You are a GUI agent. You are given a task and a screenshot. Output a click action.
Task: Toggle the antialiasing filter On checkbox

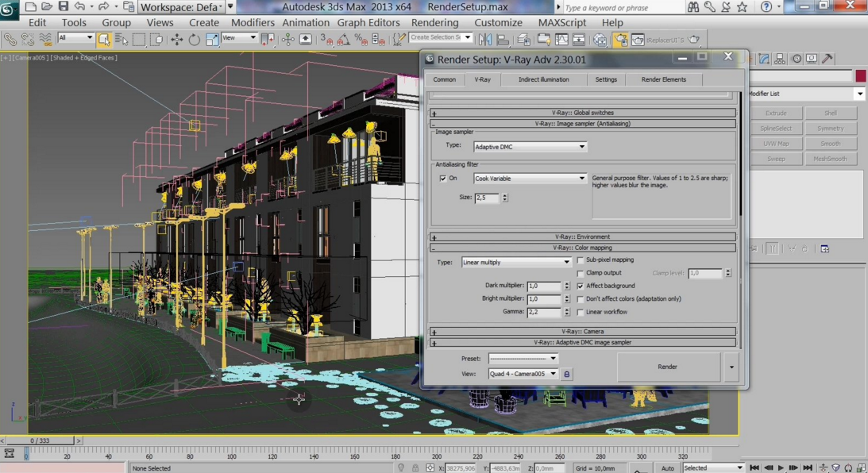443,179
